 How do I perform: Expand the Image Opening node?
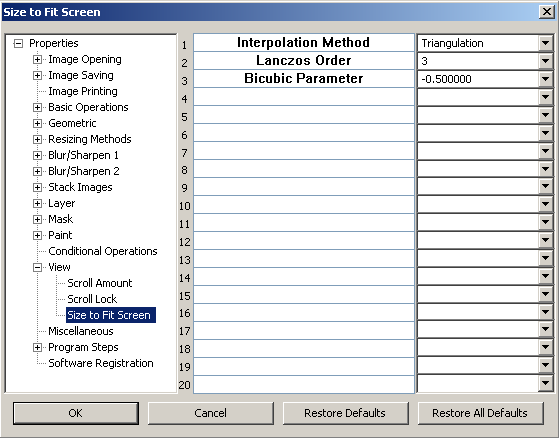point(37,60)
